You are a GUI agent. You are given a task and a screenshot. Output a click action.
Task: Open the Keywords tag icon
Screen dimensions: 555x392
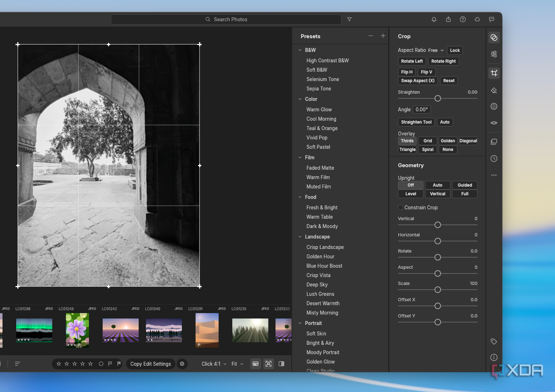coord(494,342)
